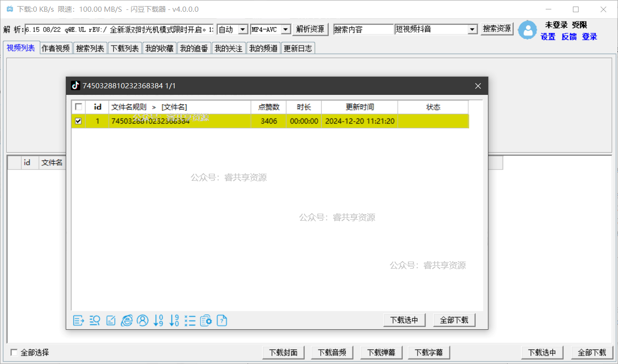Click the blue user avatar icon
Image resolution: width=618 pixels, height=364 pixels.
528,30
